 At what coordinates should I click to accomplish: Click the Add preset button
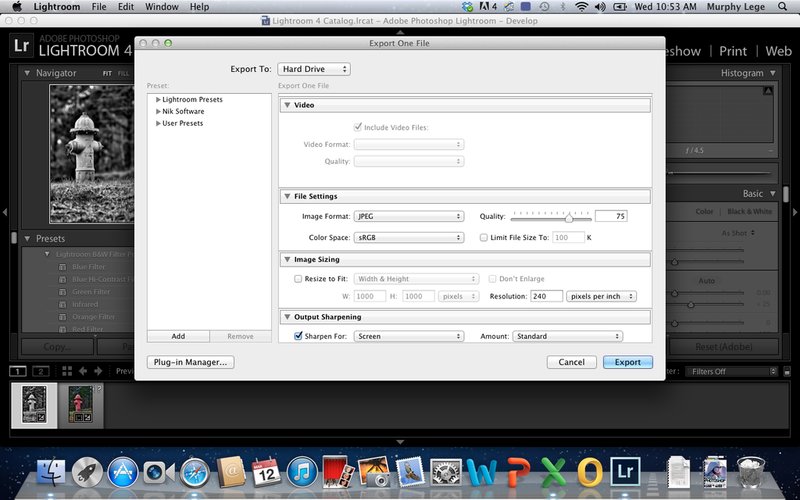[x=178, y=336]
